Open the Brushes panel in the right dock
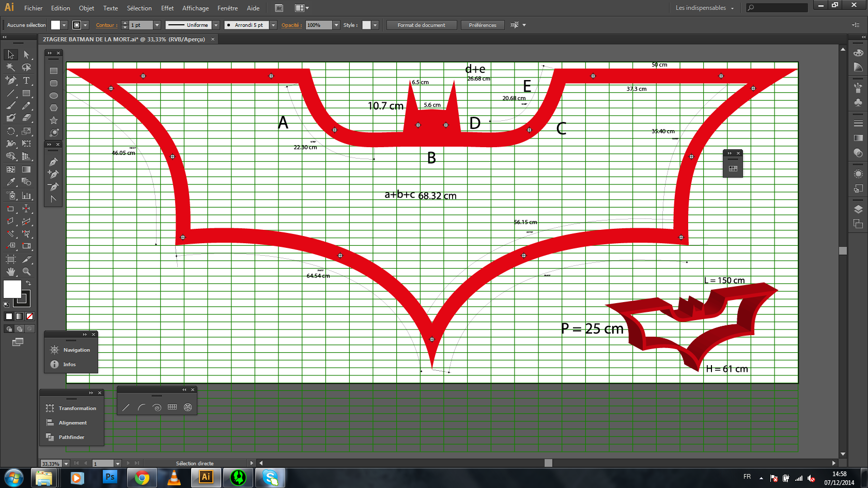The image size is (868, 488). [858, 88]
